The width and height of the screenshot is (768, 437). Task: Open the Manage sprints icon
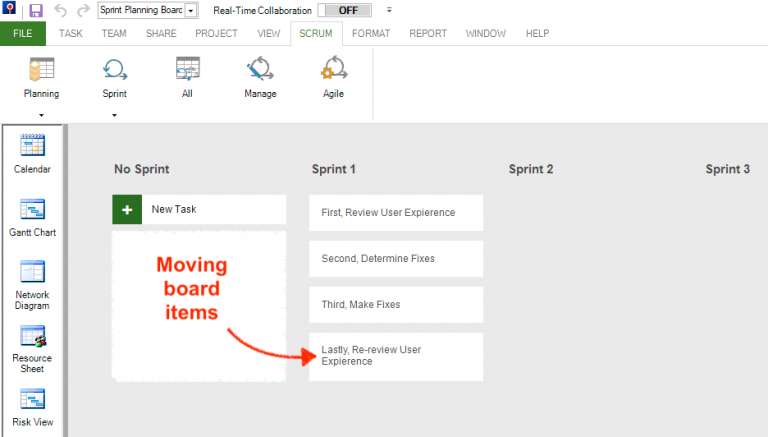pyautogui.click(x=260, y=70)
